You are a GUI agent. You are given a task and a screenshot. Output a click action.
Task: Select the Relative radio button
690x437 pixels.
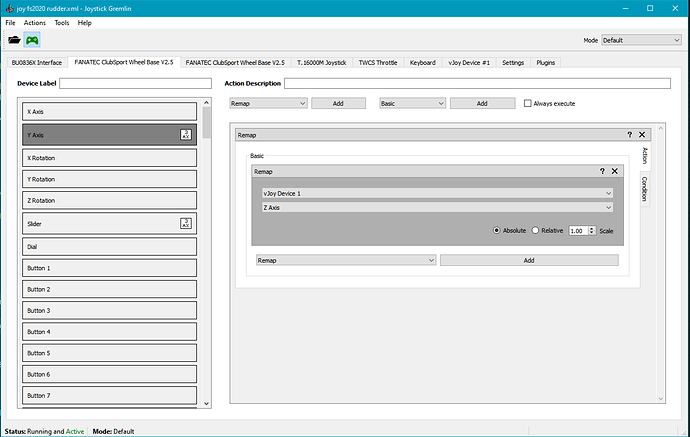pyautogui.click(x=535, y=230)
